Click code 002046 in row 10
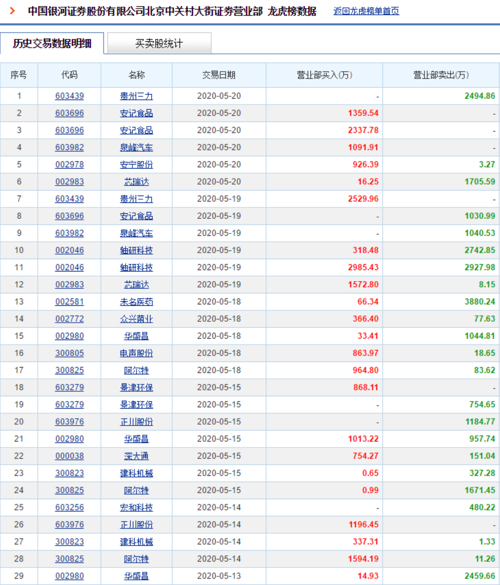Image resolution: width=500 pixels, height=585 pixels. [x=69, y=250]
